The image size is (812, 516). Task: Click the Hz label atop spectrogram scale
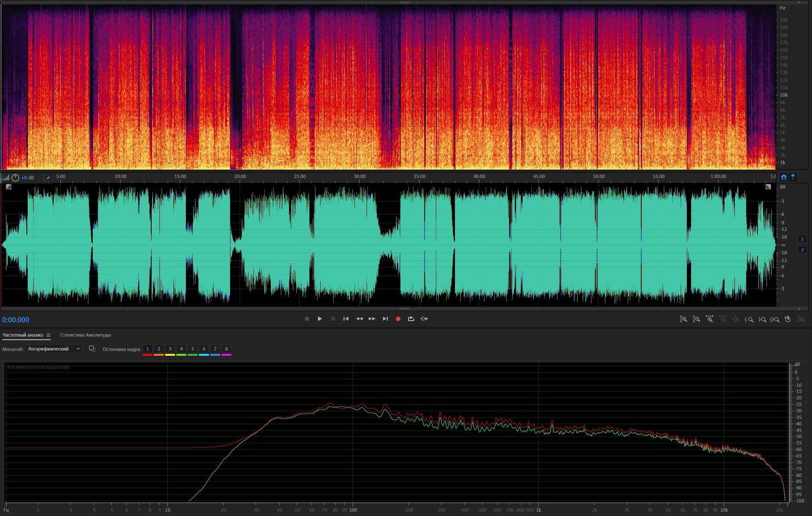(x=783, y=8)
